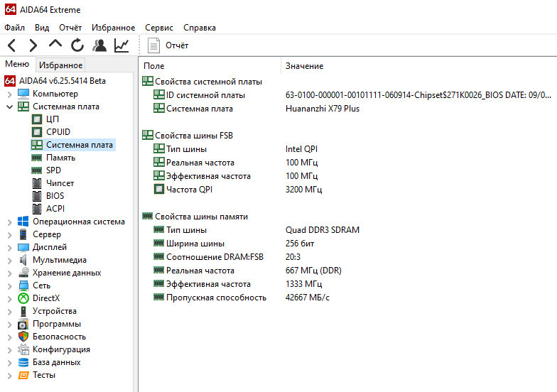Click the DirectX Xbox logo icon

pyautogui.click(x=23, y=298)
